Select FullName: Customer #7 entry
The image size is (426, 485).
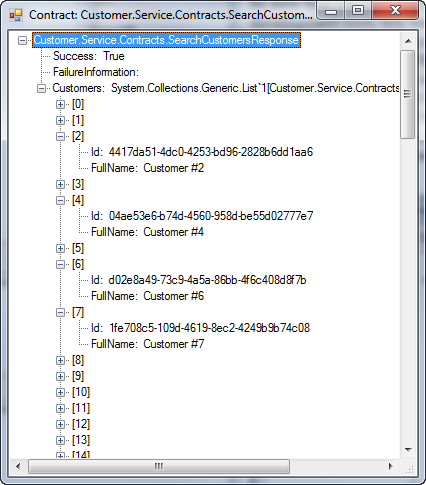click(148, 344)
